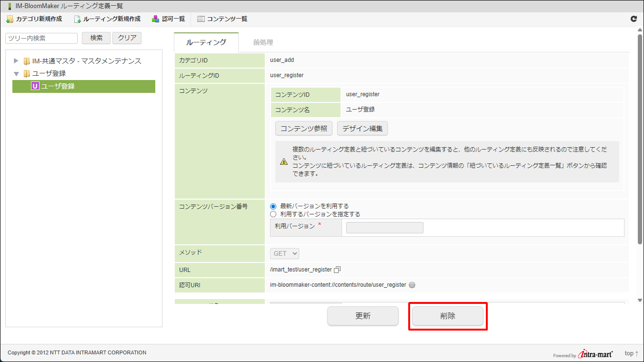Click the 更新 button

pyautogui.click(x=362, y=316)
